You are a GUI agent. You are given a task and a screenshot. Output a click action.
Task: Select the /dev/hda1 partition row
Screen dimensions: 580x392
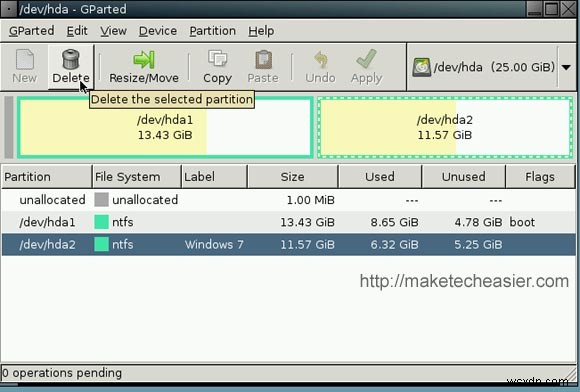tap(289, 222)
